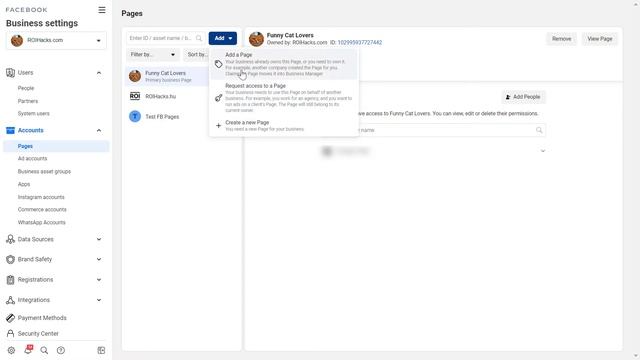
Task: Expand the Integrations section chevron
Action: pyautogui.click(x=99, y=300)
